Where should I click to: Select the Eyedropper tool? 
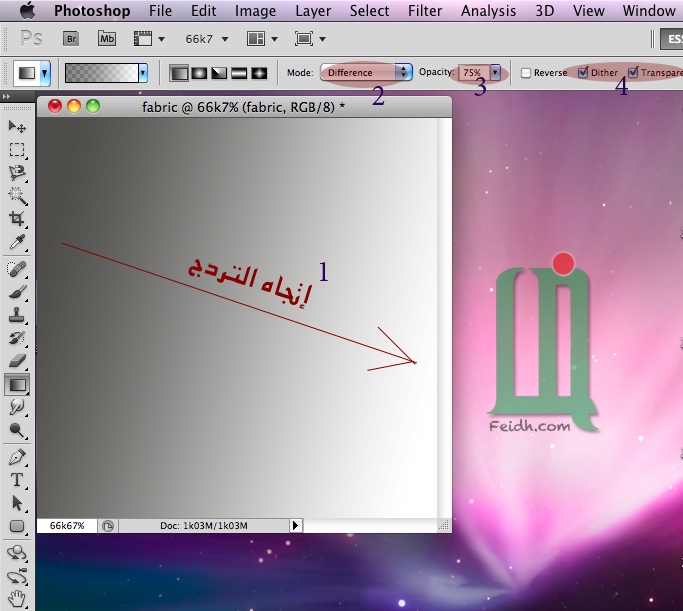coord(17,242)
